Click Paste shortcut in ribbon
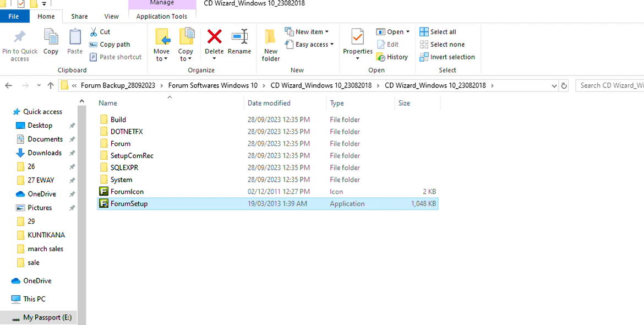The width and height of the screenshot is (644, 325). [116, 57]
